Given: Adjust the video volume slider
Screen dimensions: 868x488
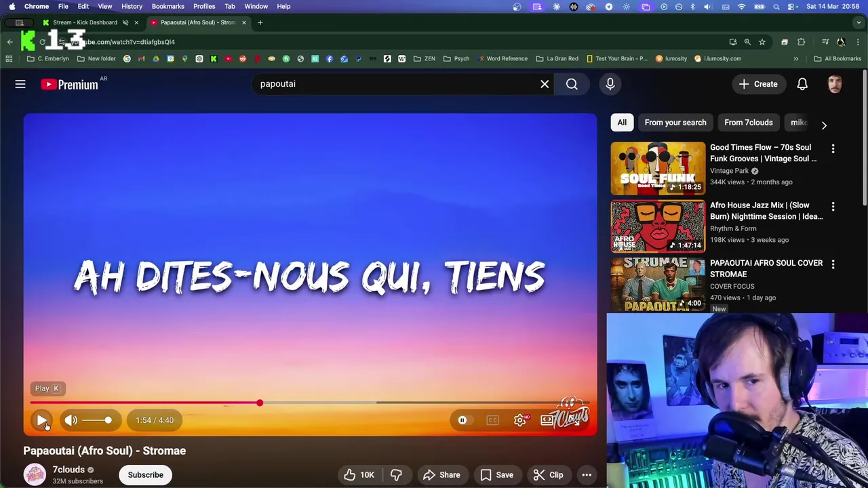Looking at the screenshot, I should (98, 420).
